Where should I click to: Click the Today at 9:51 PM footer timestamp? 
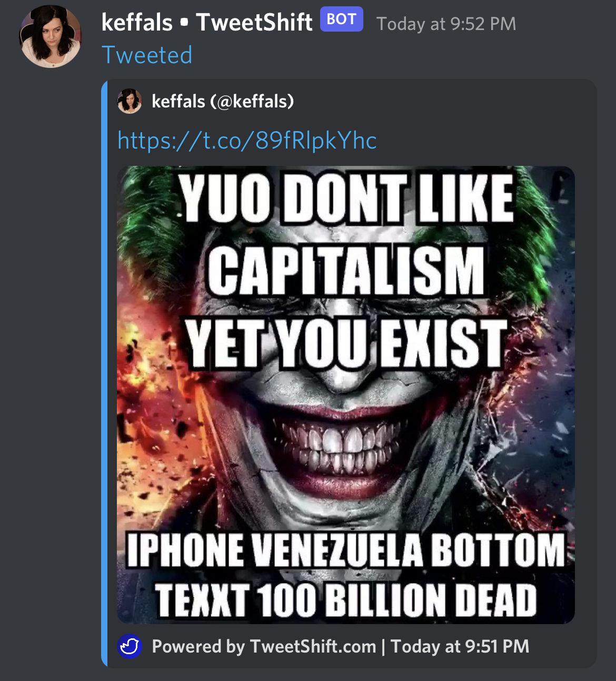click(x=460, y=646)
